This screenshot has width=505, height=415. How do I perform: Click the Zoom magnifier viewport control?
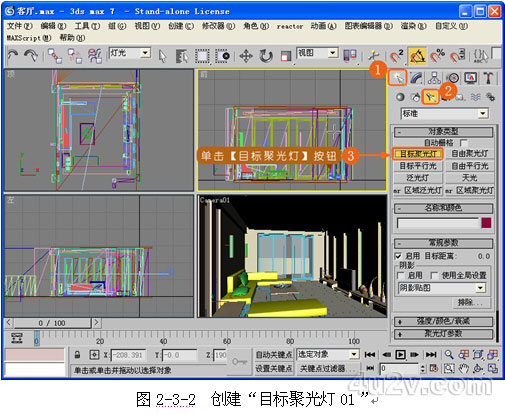coord(449,354)
